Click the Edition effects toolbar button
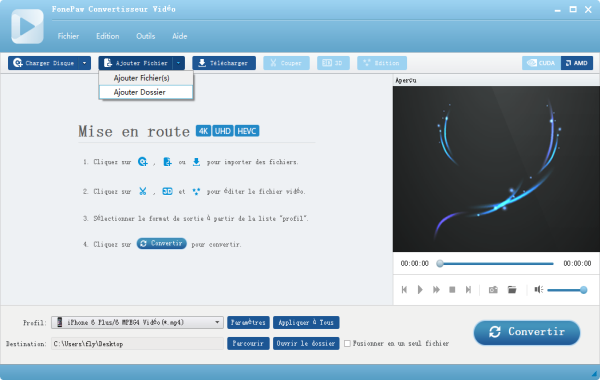600x380 pixels. tap(382, 63)
